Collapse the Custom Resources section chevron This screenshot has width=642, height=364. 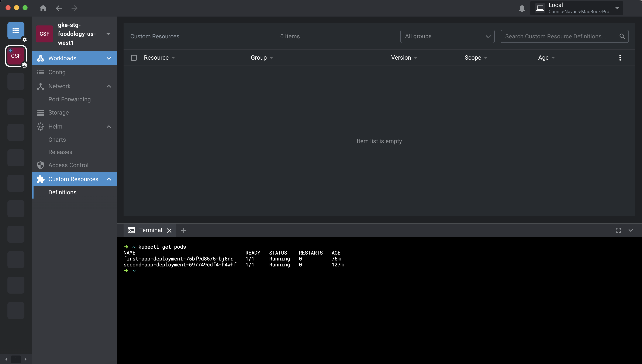[109, 179]
